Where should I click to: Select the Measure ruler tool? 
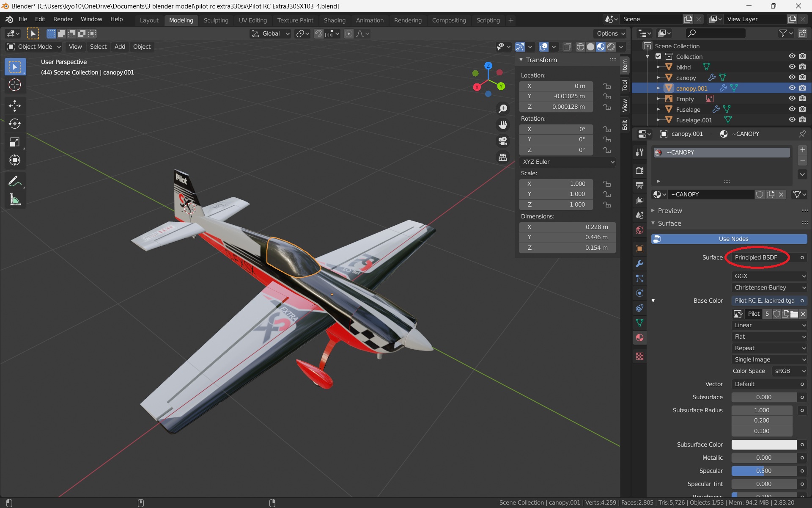coord(15,200)
